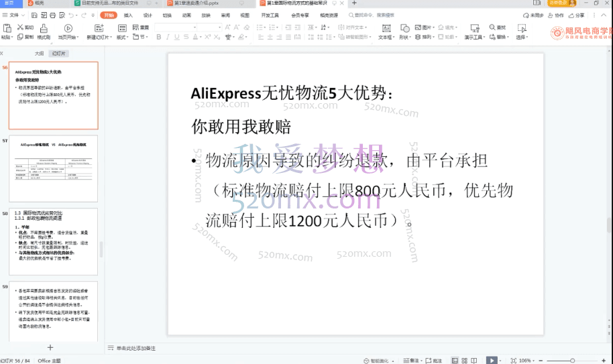Toggle the Notes (备注) pane button
This screenshot has height=364, width=613.
[411, 361]
